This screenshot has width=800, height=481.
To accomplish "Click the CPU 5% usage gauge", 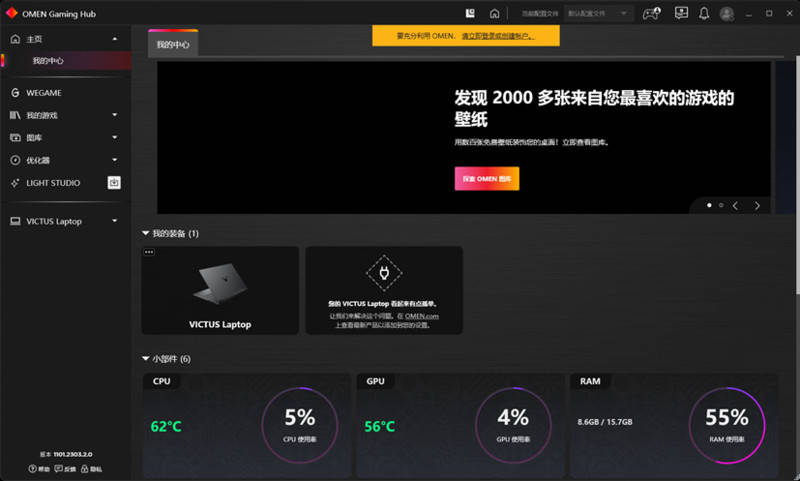I will [299, 425].
